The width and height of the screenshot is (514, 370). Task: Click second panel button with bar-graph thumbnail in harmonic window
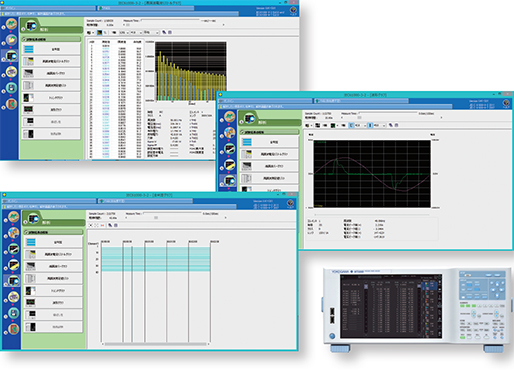51,61
